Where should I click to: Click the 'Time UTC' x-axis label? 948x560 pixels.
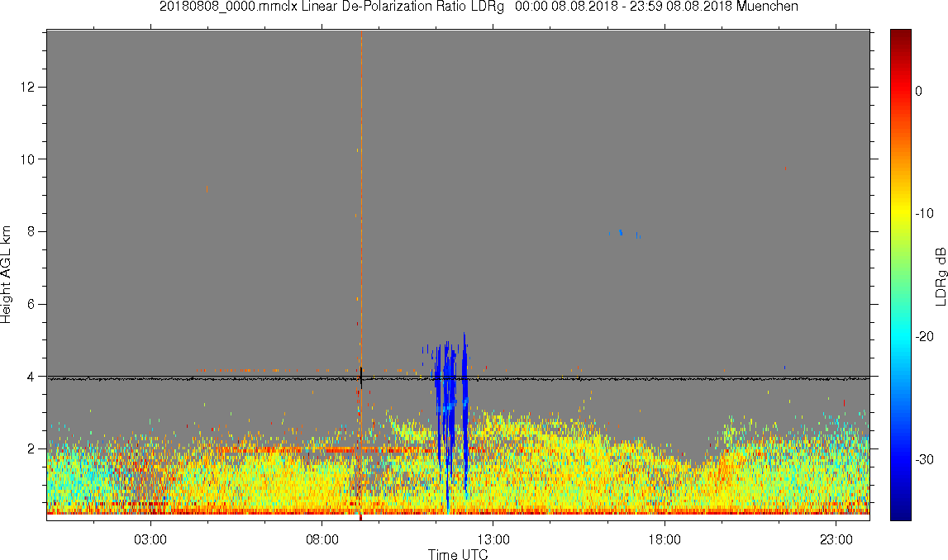click(x=458, y=554)
